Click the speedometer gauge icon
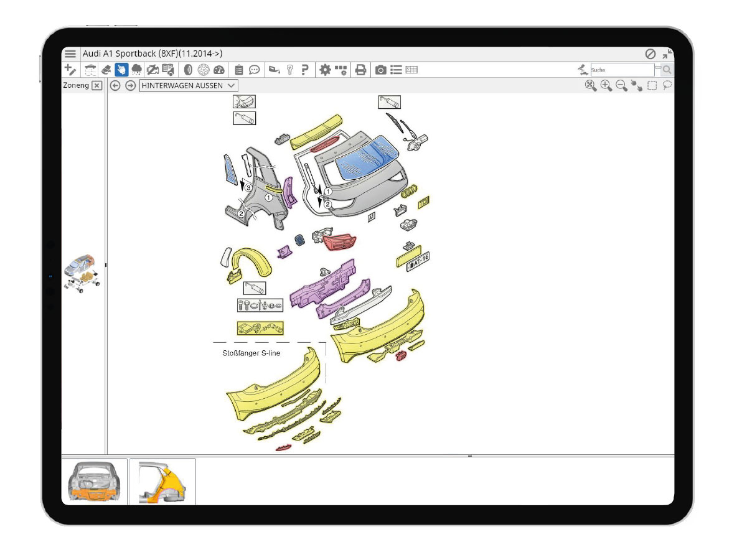This screenshot has height=560, width=747. 218,70
